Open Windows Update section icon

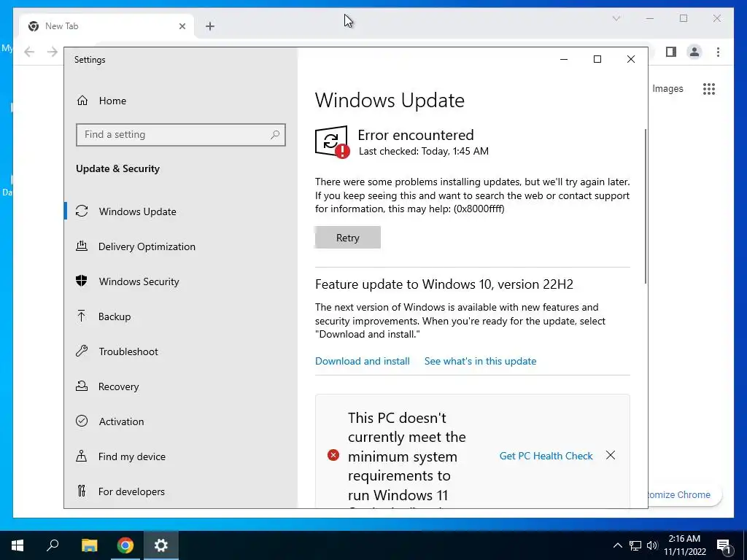(82, 211)
